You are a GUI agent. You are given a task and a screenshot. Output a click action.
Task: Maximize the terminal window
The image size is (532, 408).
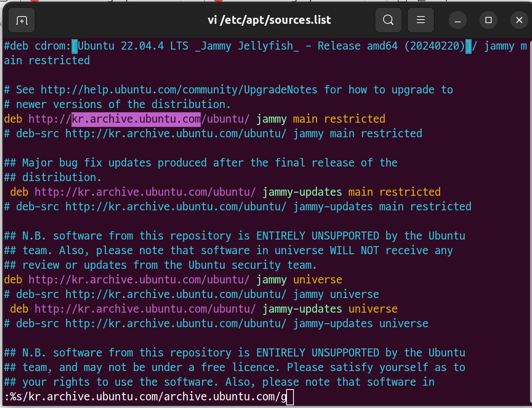[x=489, y=20]
